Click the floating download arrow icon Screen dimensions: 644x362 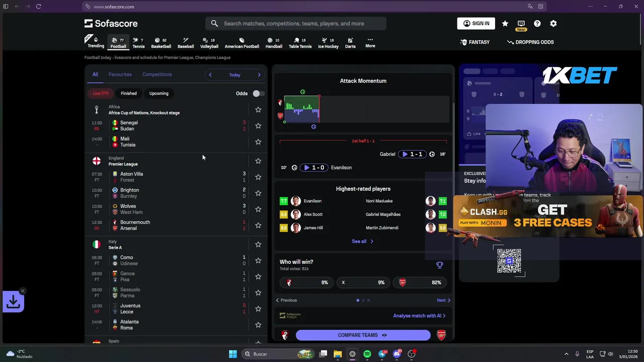click(14, 302)
